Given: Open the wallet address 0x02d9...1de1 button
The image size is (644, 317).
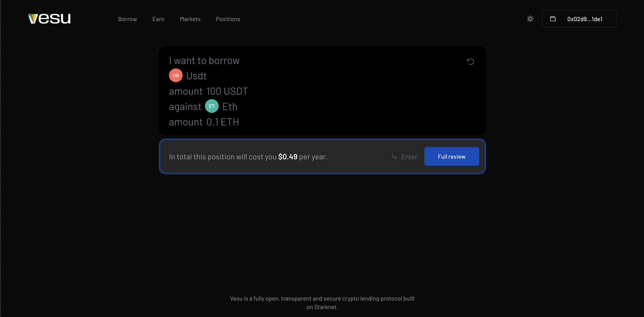Looking at the screenshot, I should point(579,19).
